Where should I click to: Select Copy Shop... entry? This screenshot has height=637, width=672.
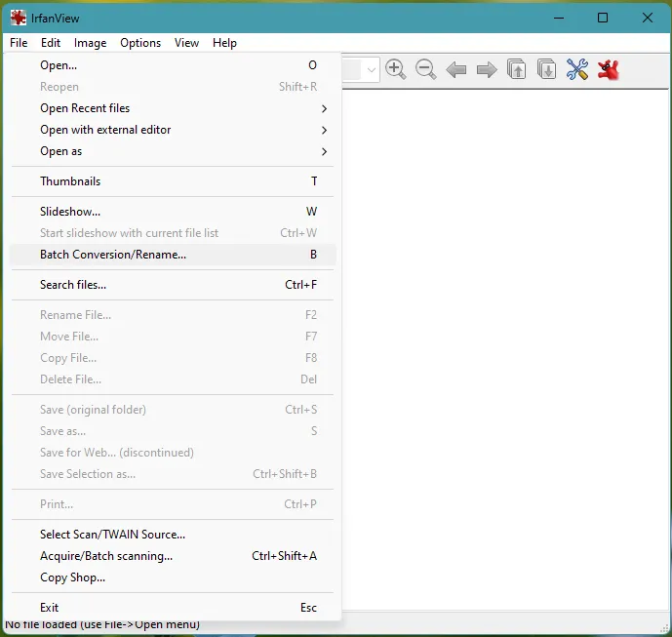tap(173, 577)
